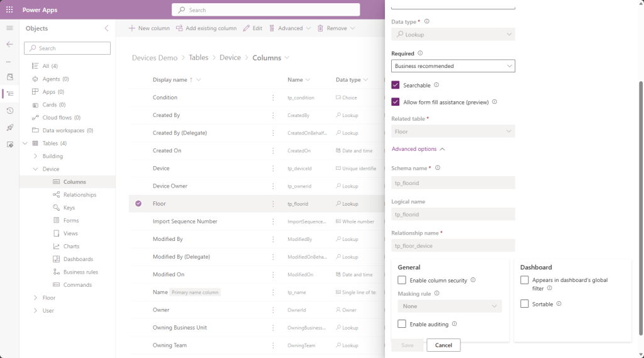
Task: Enable column security checkbox
Action: pos(402,280)
